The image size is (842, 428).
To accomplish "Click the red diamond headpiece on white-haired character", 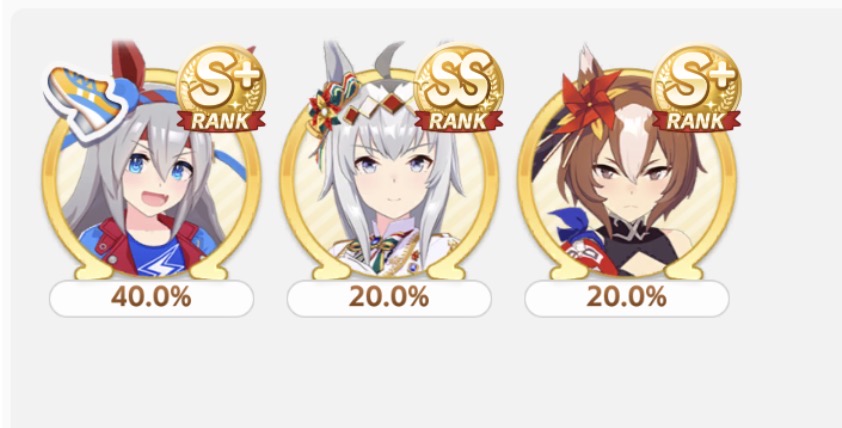I will coord(381,106).
